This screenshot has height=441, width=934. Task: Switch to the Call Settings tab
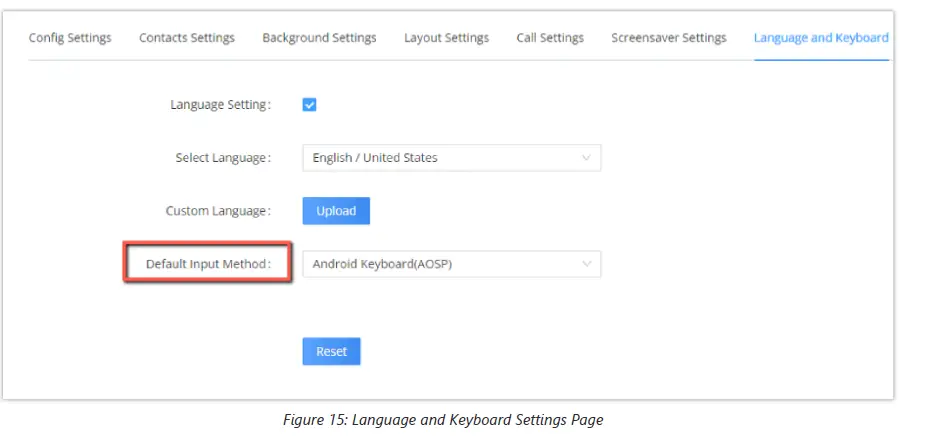(550, 38)
